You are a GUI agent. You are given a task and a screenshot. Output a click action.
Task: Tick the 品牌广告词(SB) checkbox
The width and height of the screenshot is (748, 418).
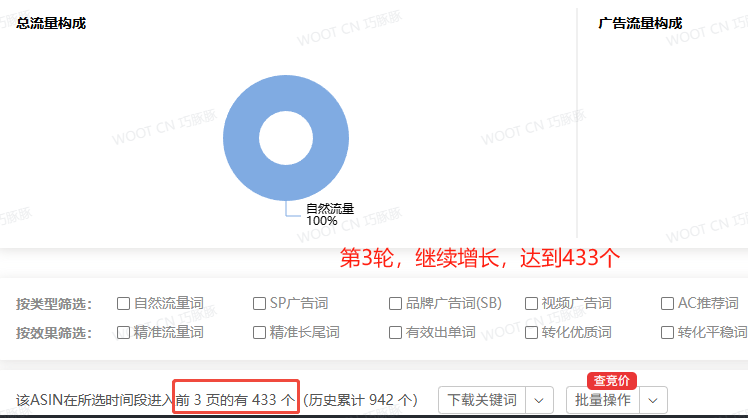point(396,303)
